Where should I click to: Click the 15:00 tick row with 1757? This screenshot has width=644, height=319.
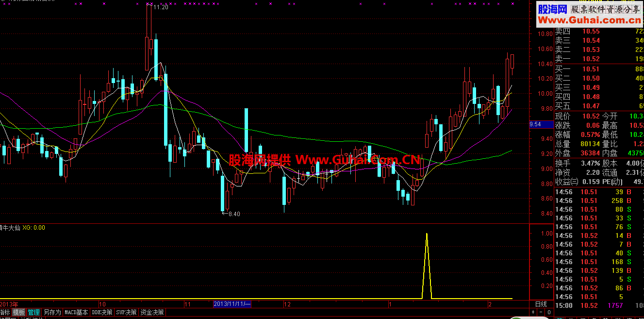click(599, 305)
